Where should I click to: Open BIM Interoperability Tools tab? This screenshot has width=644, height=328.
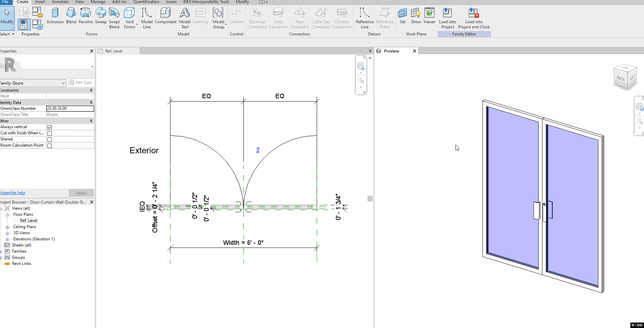206,2
